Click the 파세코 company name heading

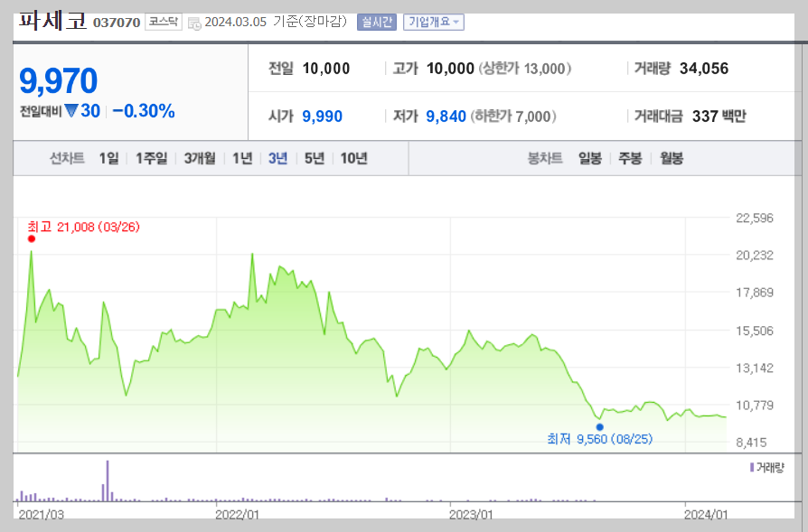[53, 22]
